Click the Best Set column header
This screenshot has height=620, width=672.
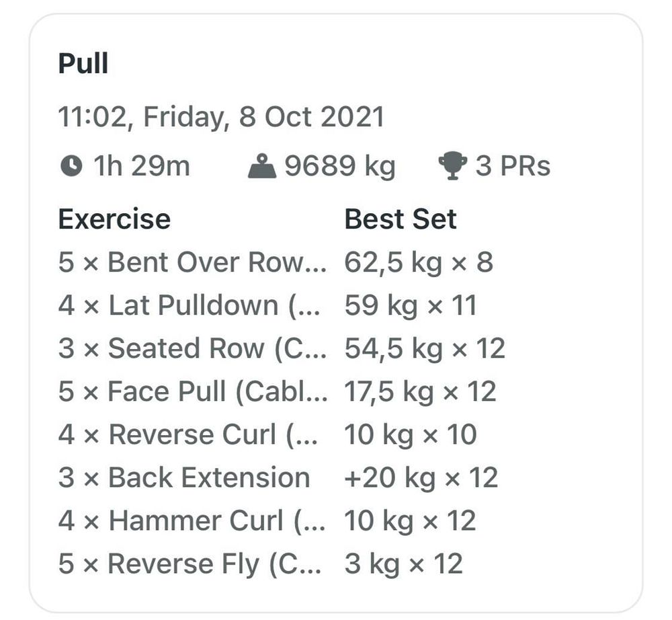(x=401, y=219)
